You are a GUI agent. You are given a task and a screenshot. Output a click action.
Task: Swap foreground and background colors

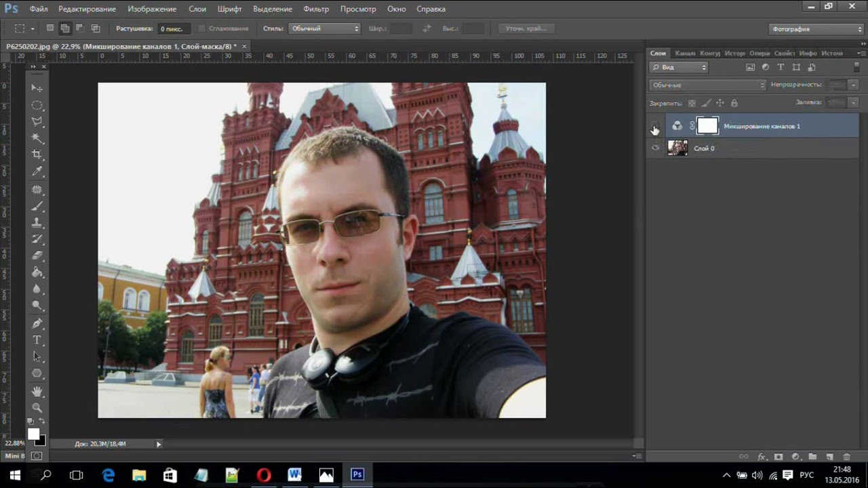point(42,422)
